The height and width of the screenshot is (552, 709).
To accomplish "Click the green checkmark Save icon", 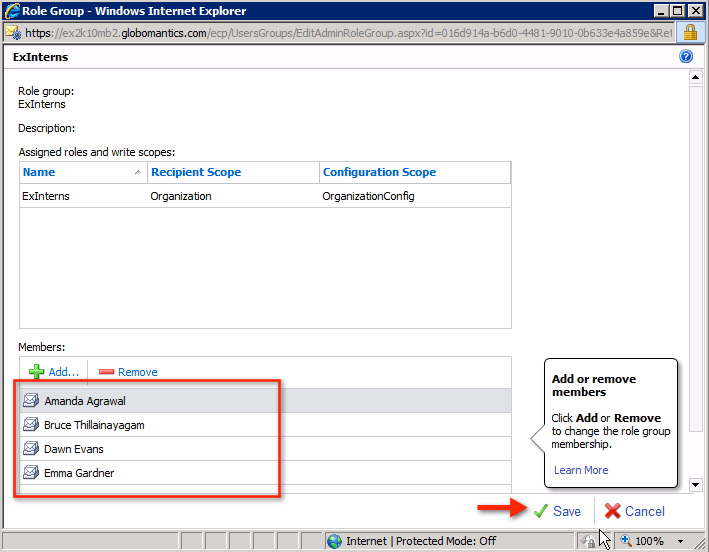I will 540,511.
